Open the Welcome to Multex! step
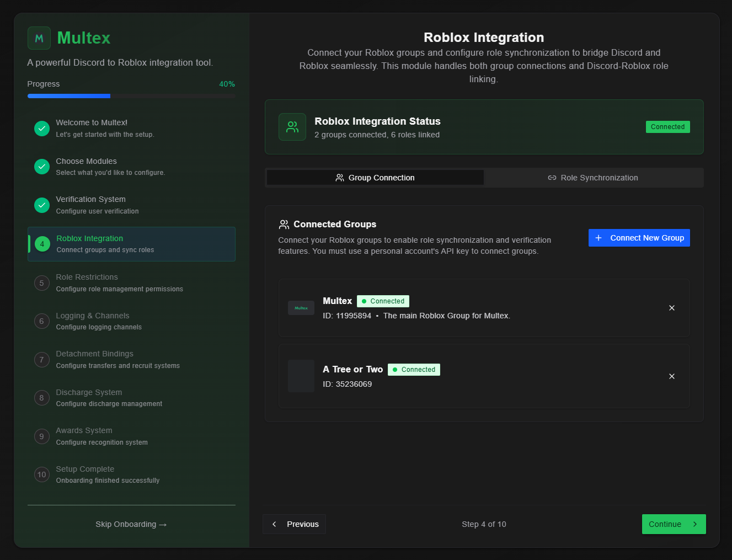Screen dimensions: 732x560 point(131,129)
